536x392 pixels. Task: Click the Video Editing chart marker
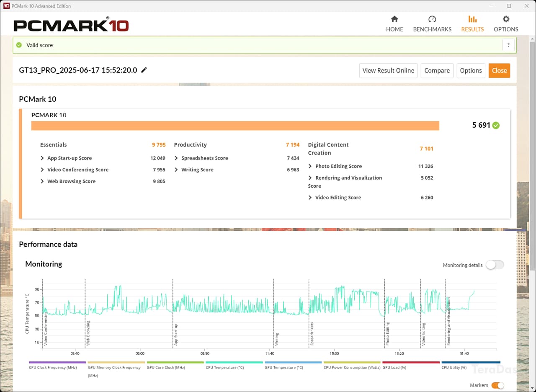424,334
